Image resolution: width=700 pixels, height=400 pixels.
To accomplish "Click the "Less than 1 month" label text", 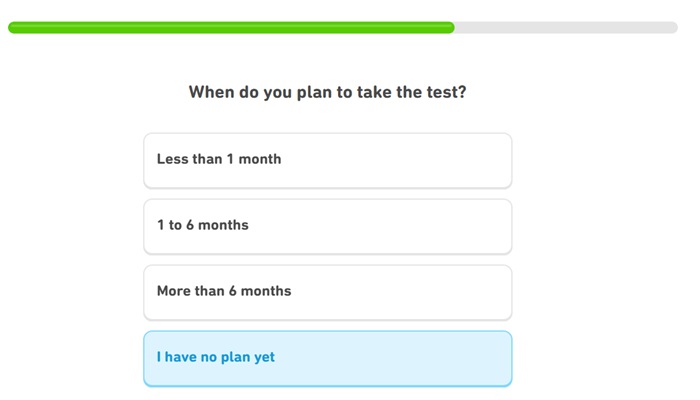I will click(219, 159).
